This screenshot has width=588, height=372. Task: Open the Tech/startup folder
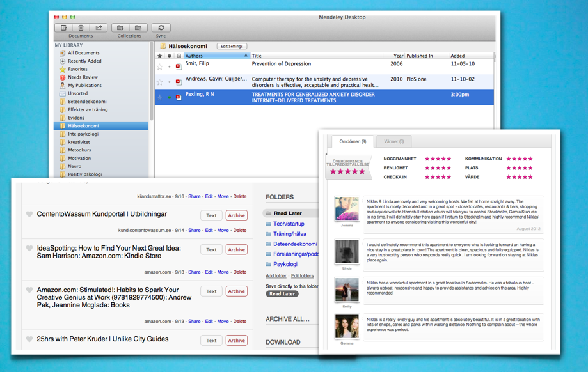(289, 224)
